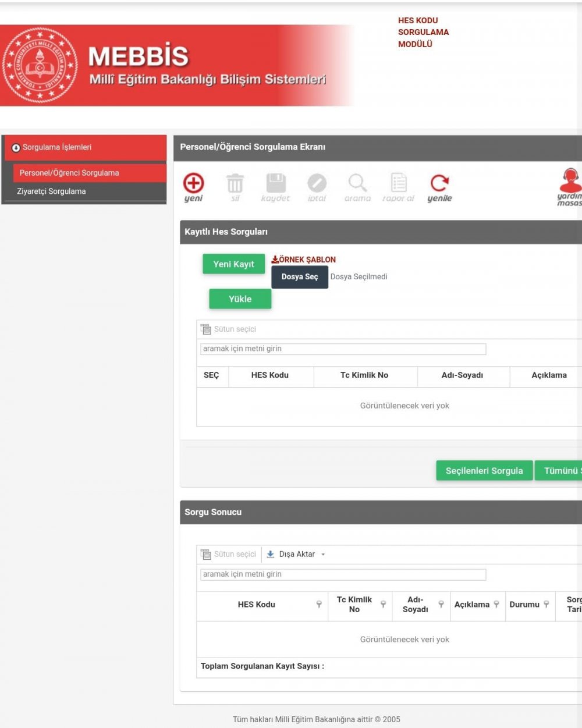
Task: Collapse the 'Sorgulama İşlemleri' menu section
Action: pyautogui.click(x=16, y=148)
